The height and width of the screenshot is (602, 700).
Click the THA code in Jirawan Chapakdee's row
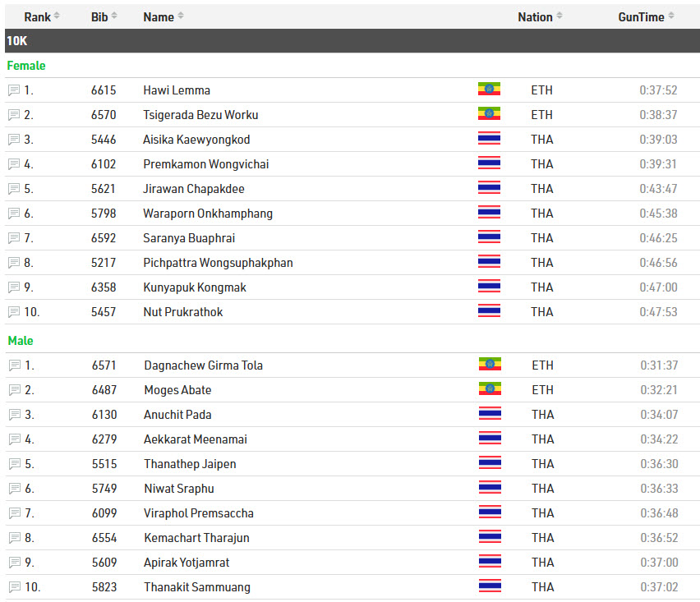542,189
